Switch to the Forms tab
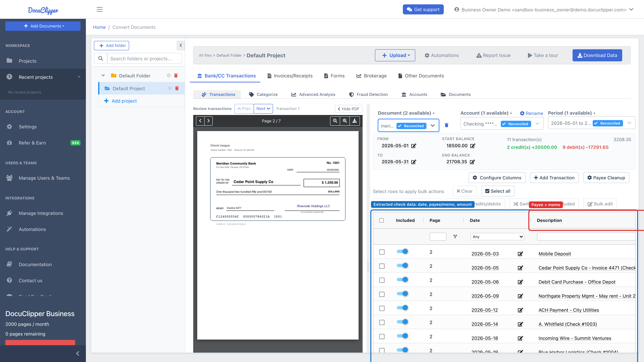Viewport: 644px width, 362px height. tap(334, 76)
